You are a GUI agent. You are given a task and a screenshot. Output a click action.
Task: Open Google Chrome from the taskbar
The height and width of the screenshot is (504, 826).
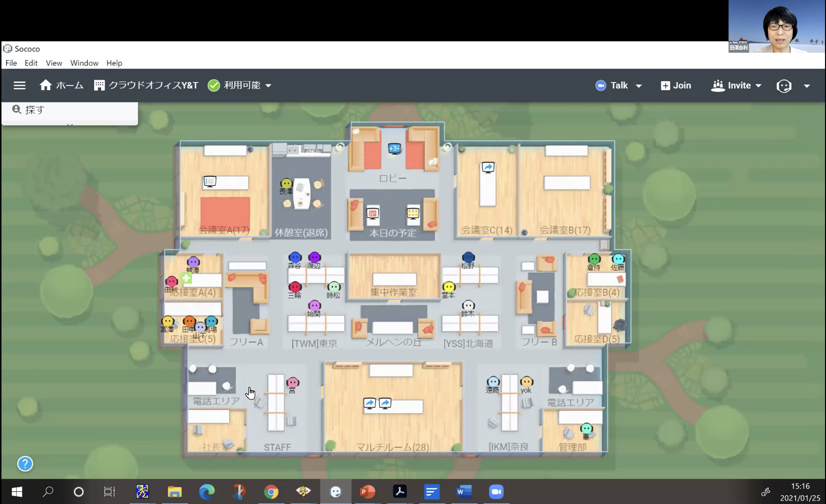(x=271, y=492)
